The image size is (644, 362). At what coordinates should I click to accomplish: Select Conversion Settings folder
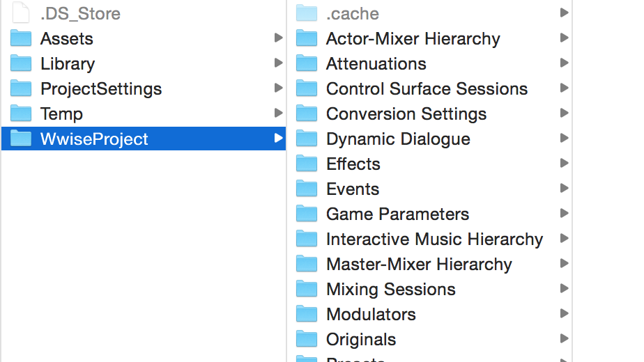[x=406, y=113]
